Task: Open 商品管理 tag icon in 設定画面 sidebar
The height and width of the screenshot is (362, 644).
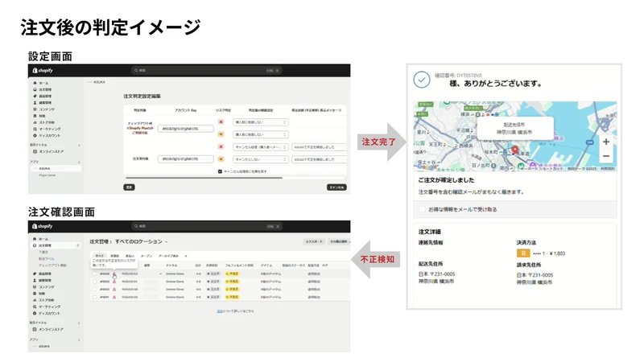Action: point(35,96)
